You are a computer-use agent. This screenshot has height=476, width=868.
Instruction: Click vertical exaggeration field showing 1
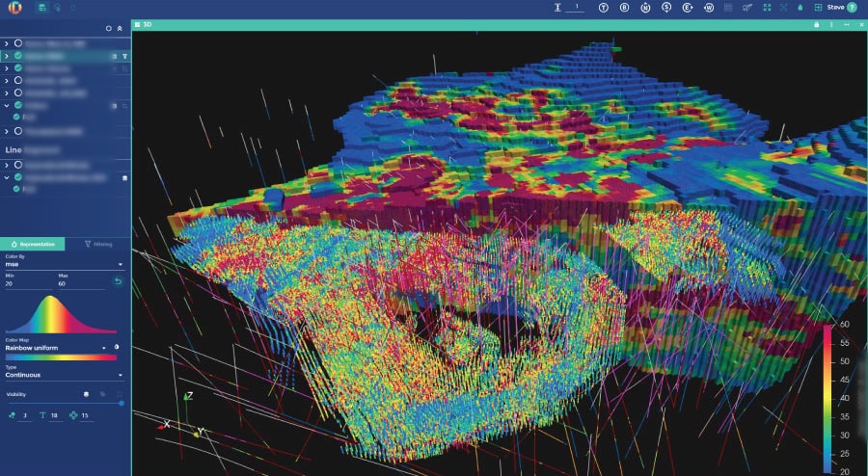[x=576, y=8]
